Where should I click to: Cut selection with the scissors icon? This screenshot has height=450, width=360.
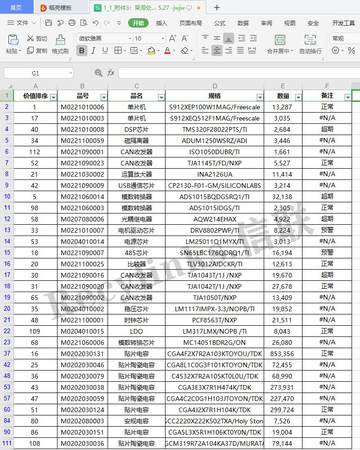click(x=31, y=38)
